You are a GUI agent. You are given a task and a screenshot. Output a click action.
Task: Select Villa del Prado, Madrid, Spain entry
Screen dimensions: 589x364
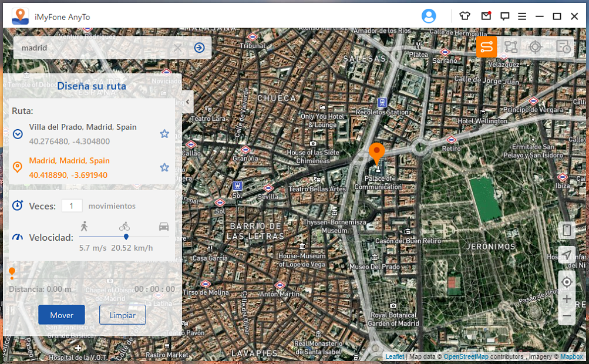[x=83, y=127]
